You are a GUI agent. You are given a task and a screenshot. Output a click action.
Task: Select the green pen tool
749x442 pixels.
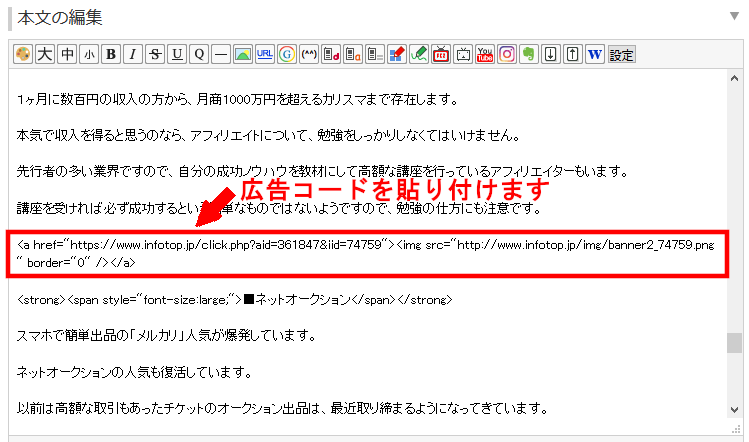pyautogui.click(x=418, y=54)
